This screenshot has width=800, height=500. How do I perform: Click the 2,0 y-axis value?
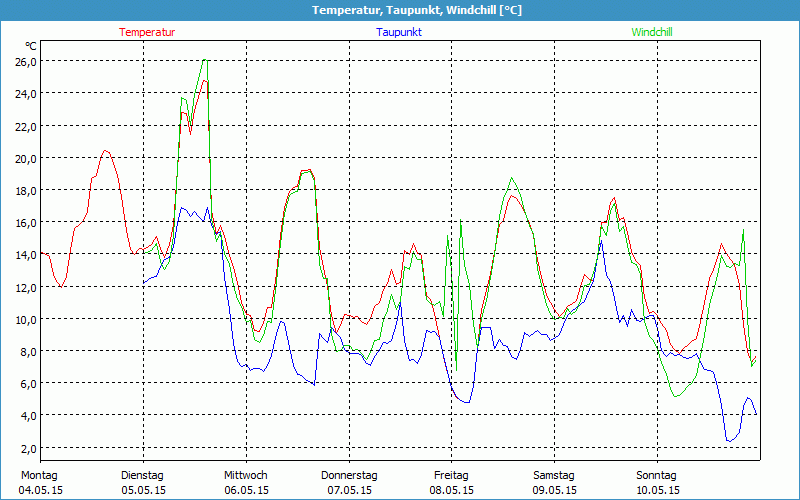[28, 448]
